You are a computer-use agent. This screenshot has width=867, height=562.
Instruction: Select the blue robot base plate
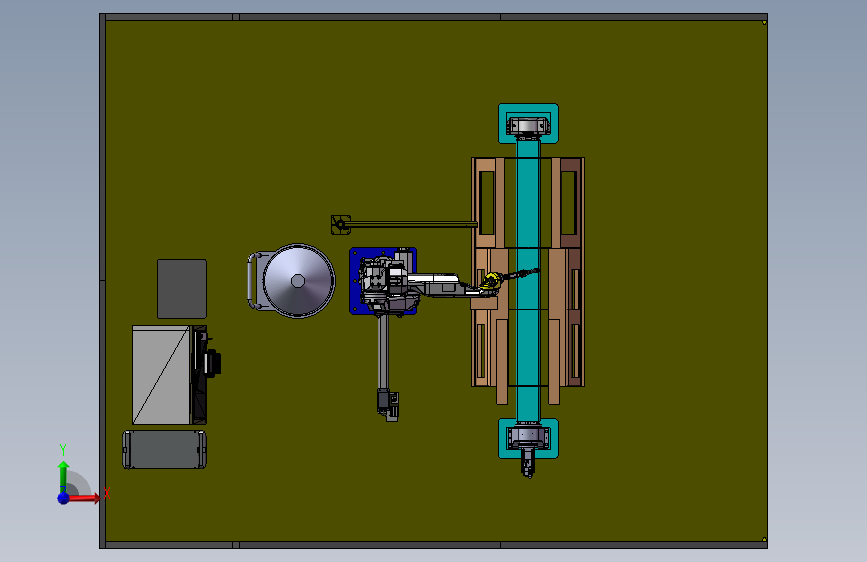pos(355,281)
